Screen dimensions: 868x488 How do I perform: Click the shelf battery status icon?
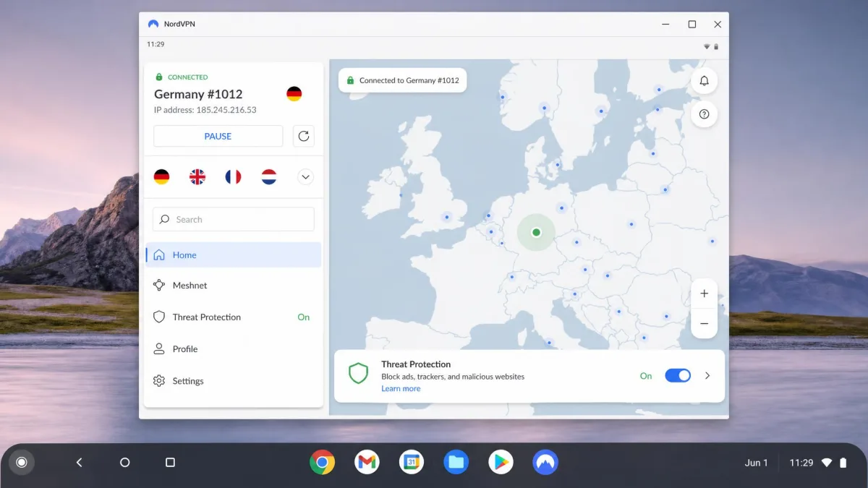point(843,463)
